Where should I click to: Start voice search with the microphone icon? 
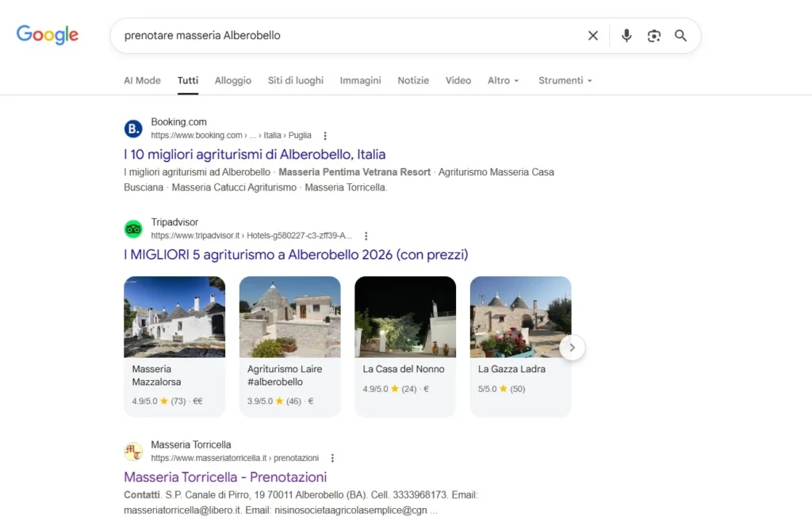coord(626,35)
